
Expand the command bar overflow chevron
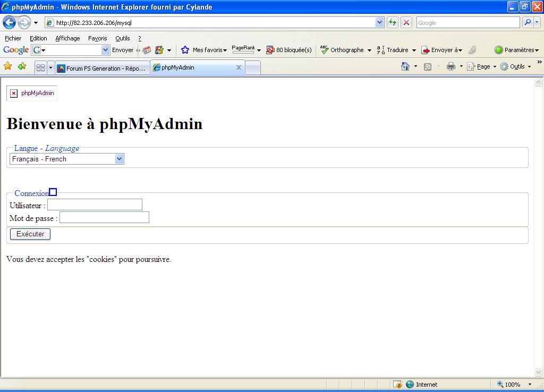click(x=539, y=62)
